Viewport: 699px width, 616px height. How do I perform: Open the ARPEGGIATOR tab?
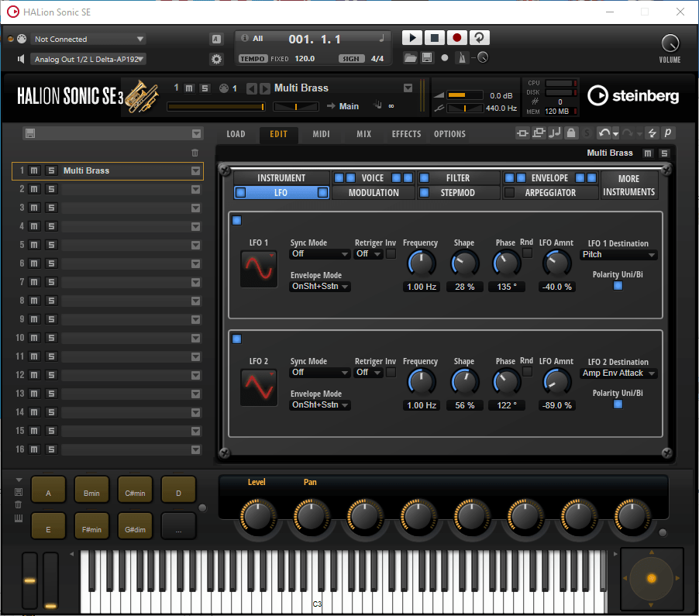tap(549, 192)
